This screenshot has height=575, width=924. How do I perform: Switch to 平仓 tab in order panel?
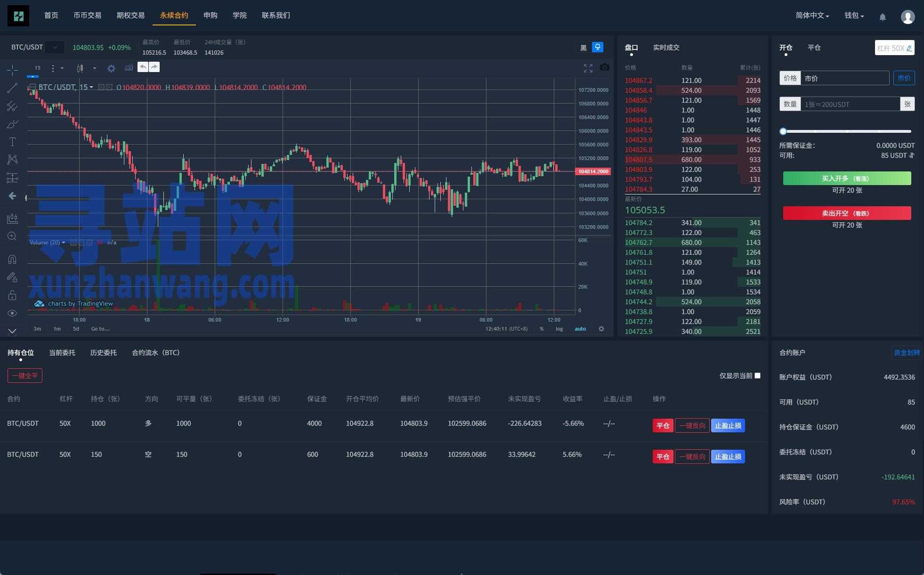(x=814, y=48)
